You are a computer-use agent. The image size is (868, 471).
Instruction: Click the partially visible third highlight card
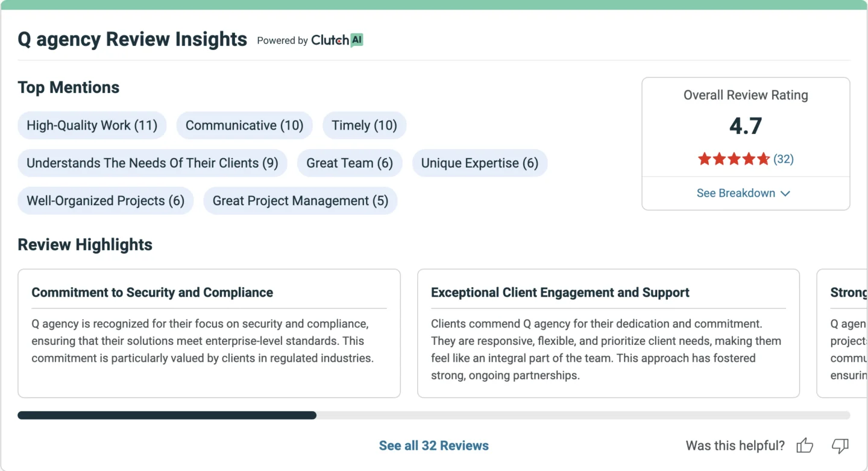[842, 333]
